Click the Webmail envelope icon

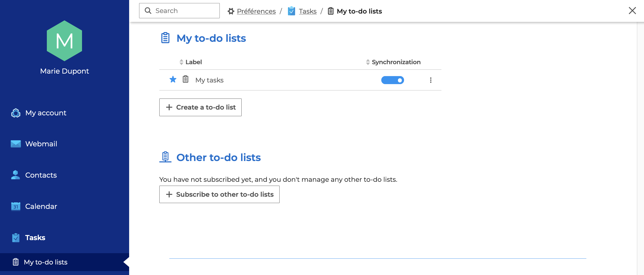pyautogui.click(x=16, y=144)
